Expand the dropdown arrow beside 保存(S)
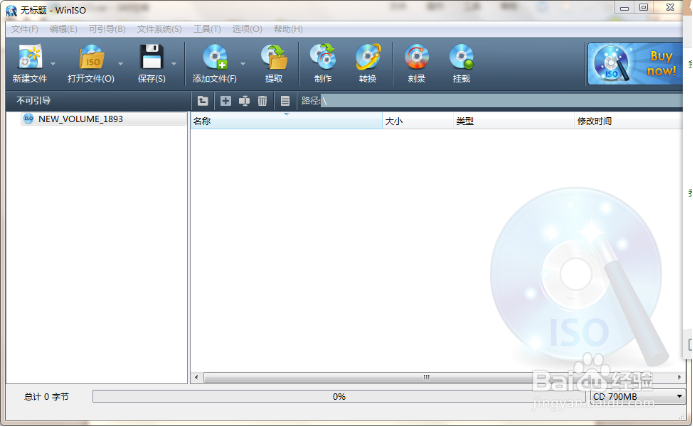 pyautogui.click(x=174, y=64)
